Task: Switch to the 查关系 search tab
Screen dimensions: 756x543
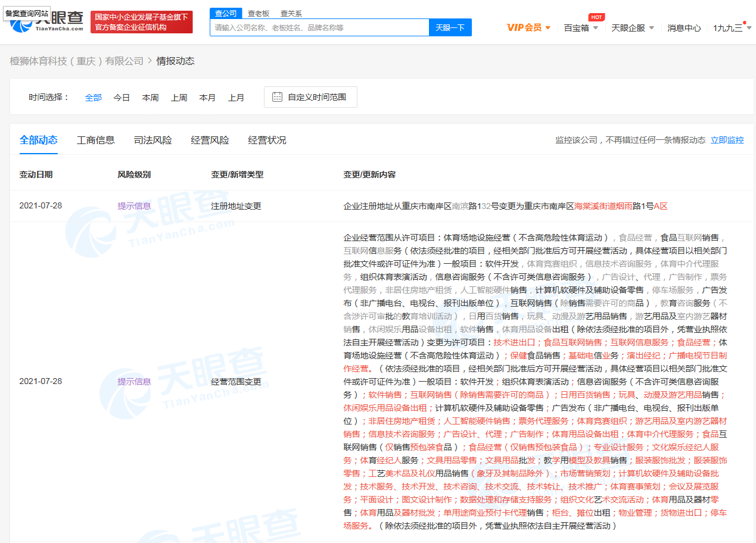Action: (x=291, y=13)
